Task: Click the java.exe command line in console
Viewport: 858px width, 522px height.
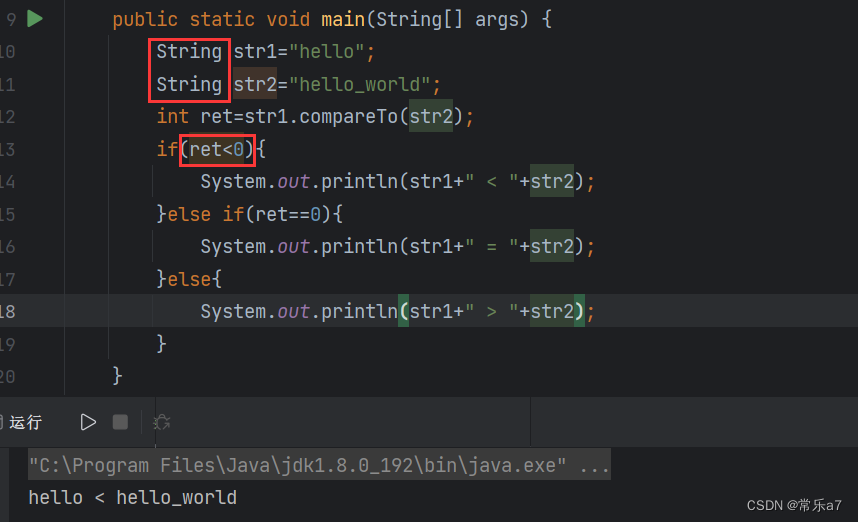Action: (319, 465)
